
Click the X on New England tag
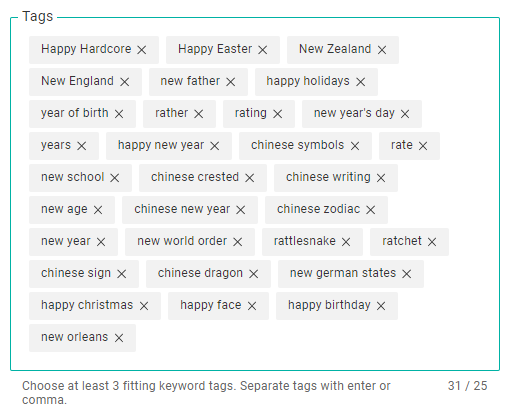tap(125, 82)
